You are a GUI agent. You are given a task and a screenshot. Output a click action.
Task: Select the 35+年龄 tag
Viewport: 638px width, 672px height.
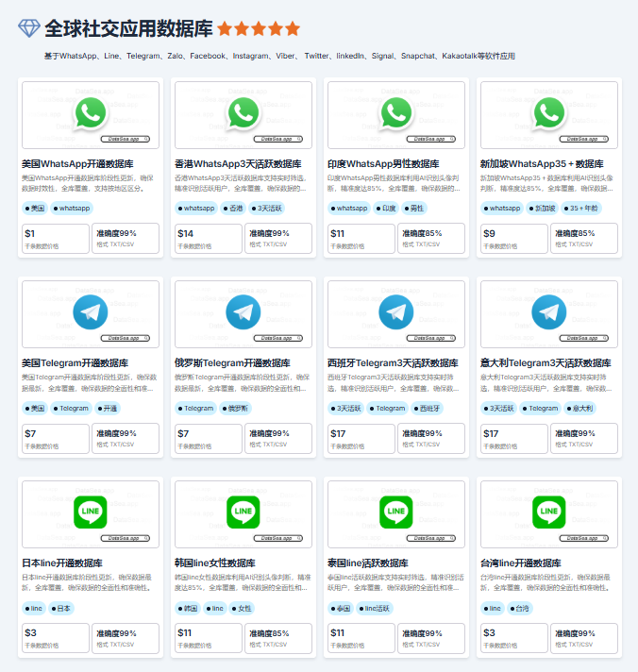coord(581,209)
